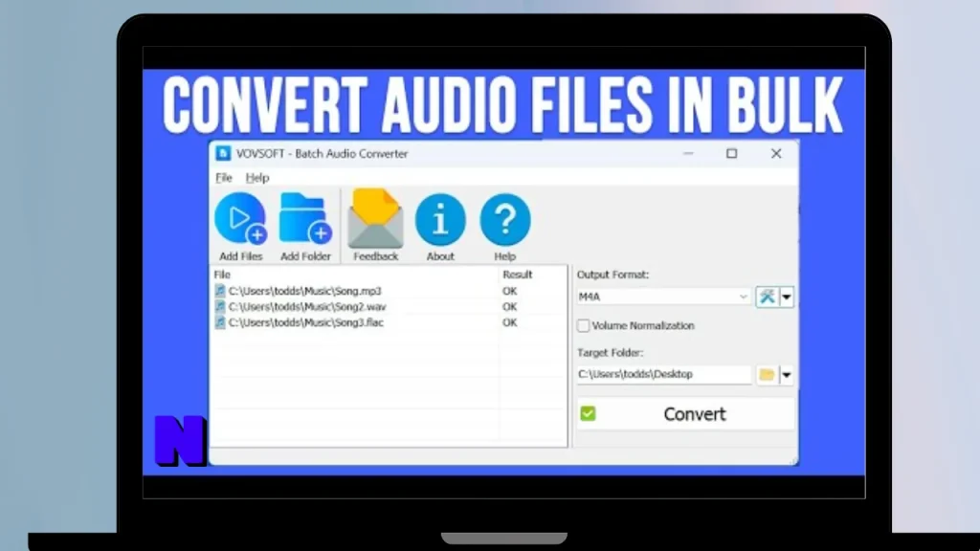The height and width of the screenshot is (551, 980).
Task: Expand arrow next to target folder icon
Action: [x=787, y=375]
